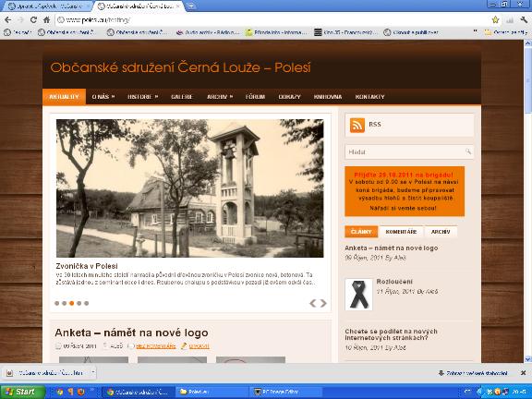This screenshot has height=399, width=532.
Task: Click the Anketa – námět na nové logo heading
Action: click(x=131, y=332)
